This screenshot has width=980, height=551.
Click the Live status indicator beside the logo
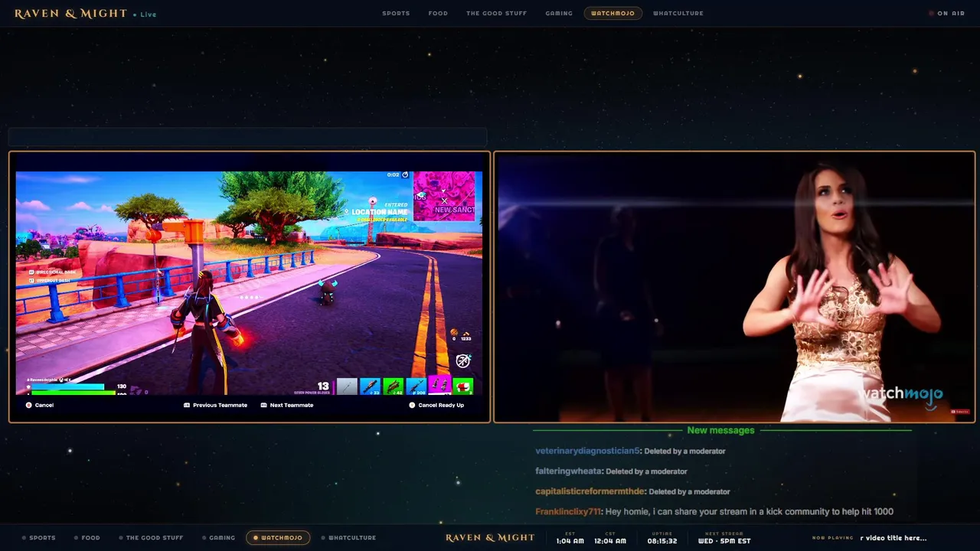tap(145, 15)
